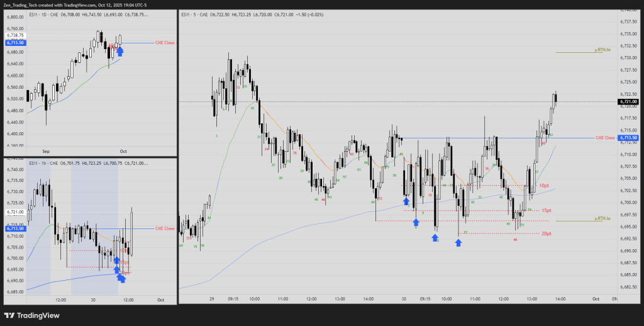Click the black 6,721.00 last-price tag on main chart
The width and height of the screenshot is (644, 326).
(628, 101)
